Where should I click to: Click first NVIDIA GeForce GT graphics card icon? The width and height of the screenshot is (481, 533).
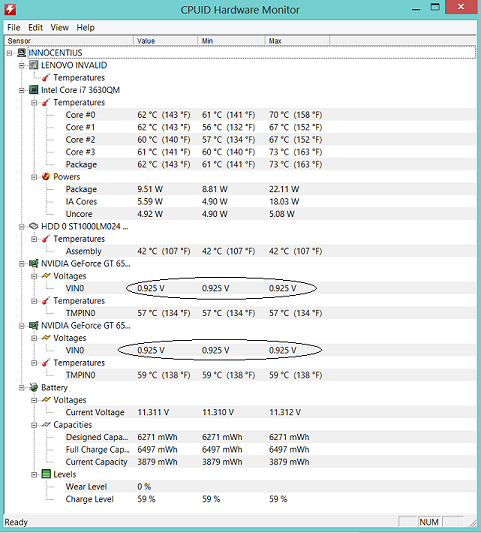(x=34, y=263)
